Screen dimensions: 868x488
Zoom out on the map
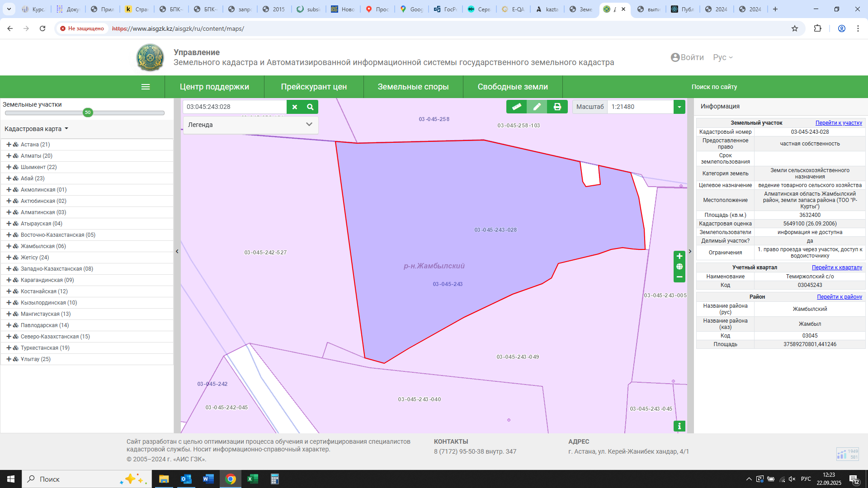point(679,277)
